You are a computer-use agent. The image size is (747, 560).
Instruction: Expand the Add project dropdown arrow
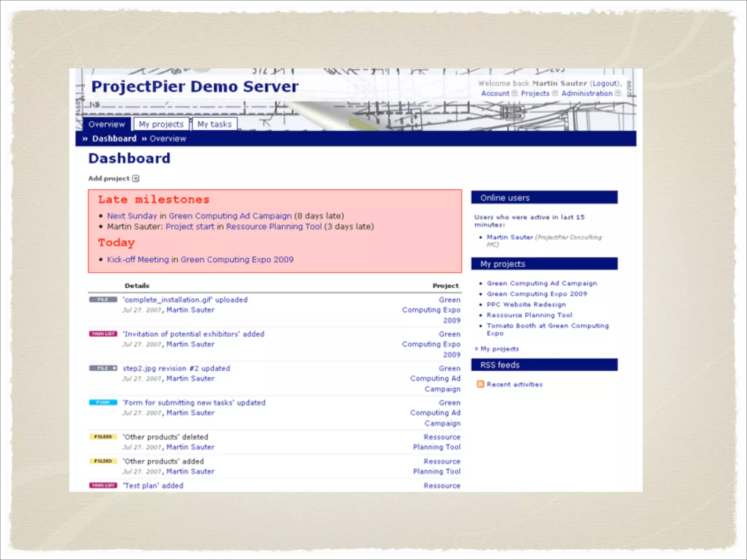click(x=136, y=179)
